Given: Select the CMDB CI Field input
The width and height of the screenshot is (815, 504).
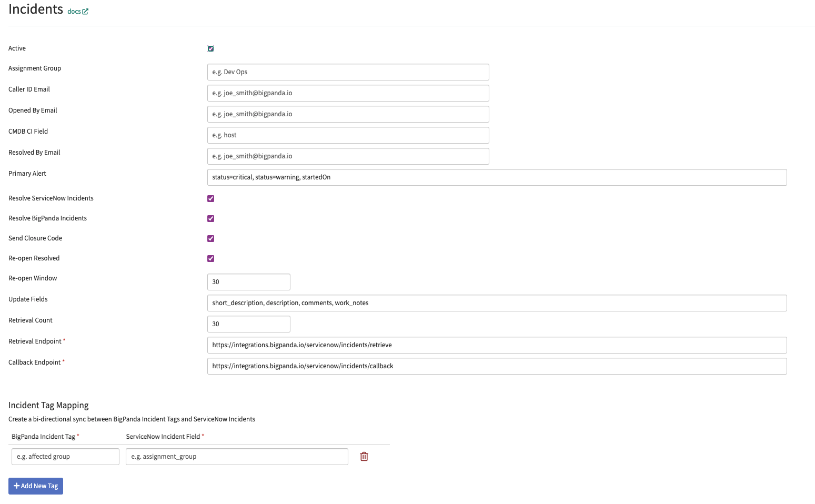Looking at the screenshot, I should 348,135.
